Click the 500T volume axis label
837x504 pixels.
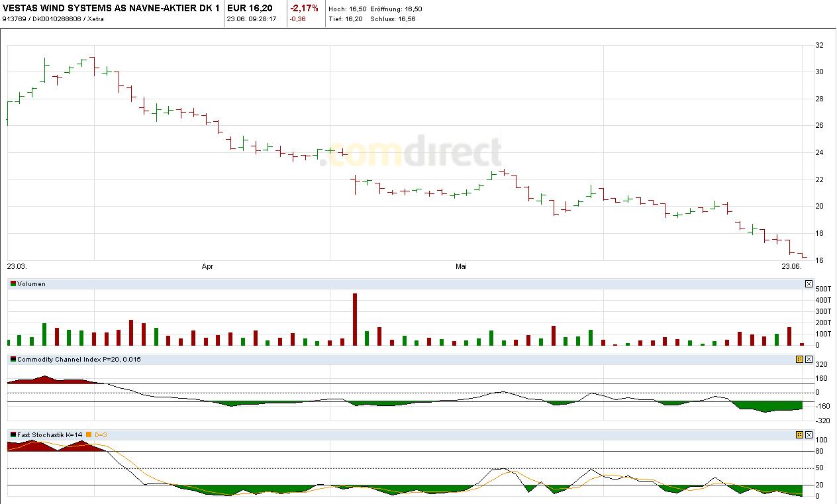[x=823, y=289]
